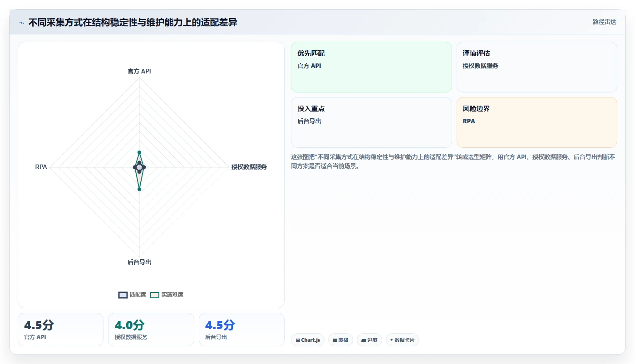
Task: Click the 匹配度 legend color box
Action: pos(123,295)
